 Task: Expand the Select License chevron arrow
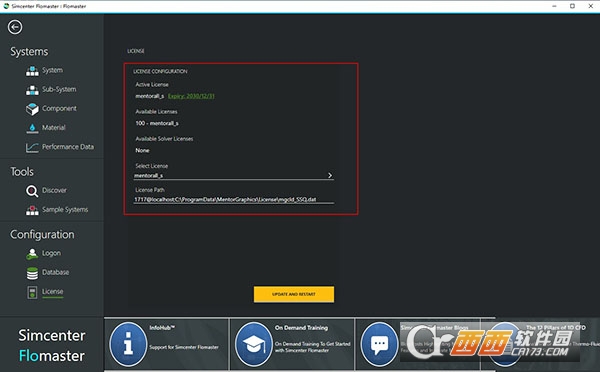click(330, 175)
